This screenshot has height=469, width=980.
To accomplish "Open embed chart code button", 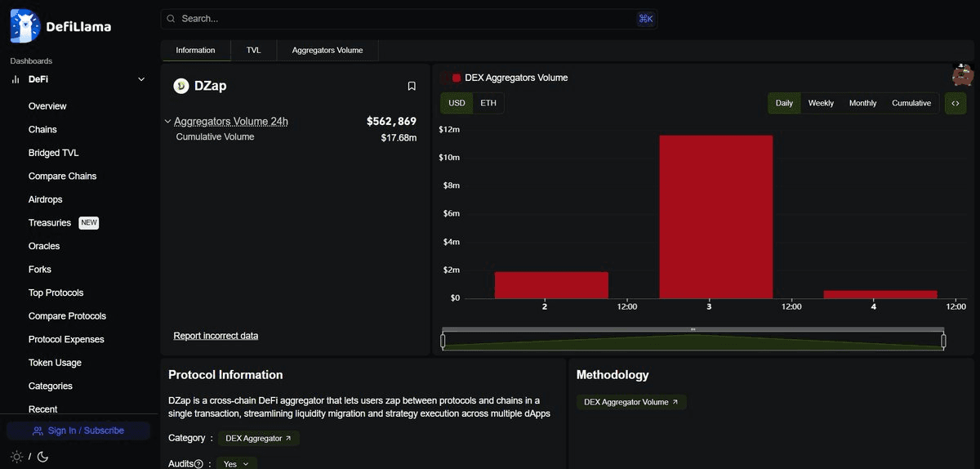I will click(955, 103).
